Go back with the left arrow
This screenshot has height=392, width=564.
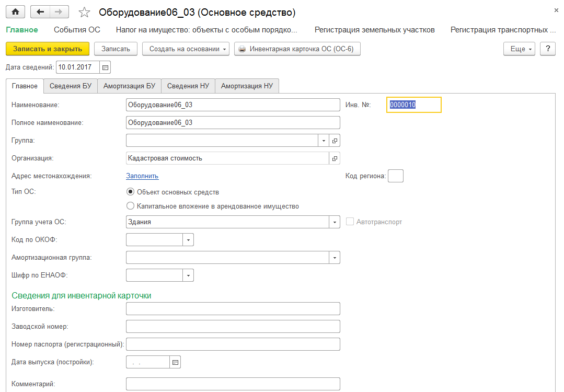pos(40,11)
